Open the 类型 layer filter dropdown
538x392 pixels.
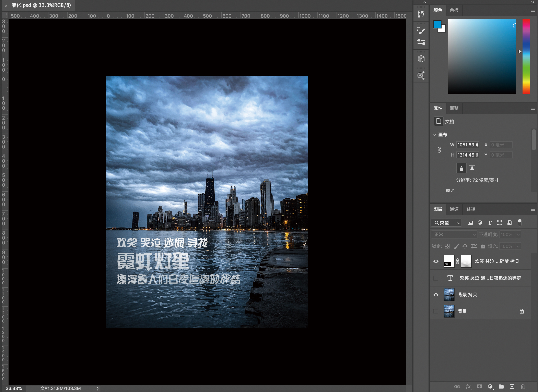(x=446, y=223)
